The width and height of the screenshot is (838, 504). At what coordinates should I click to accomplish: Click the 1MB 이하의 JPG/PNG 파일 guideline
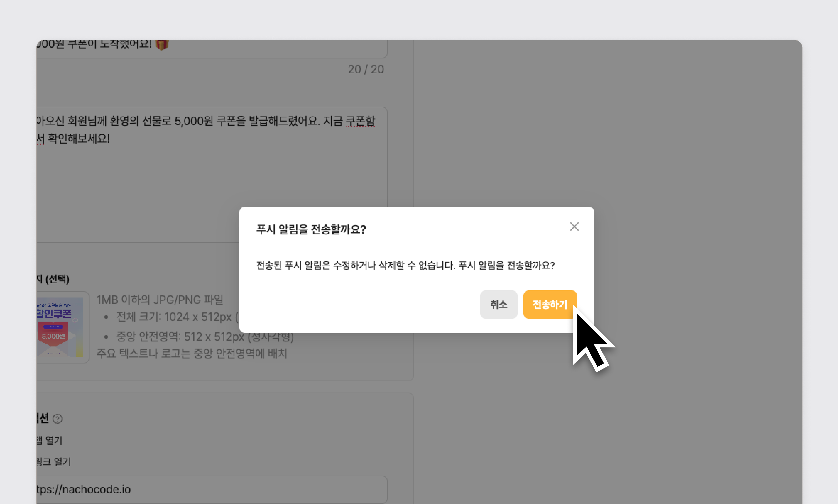[x=160, y=300]
